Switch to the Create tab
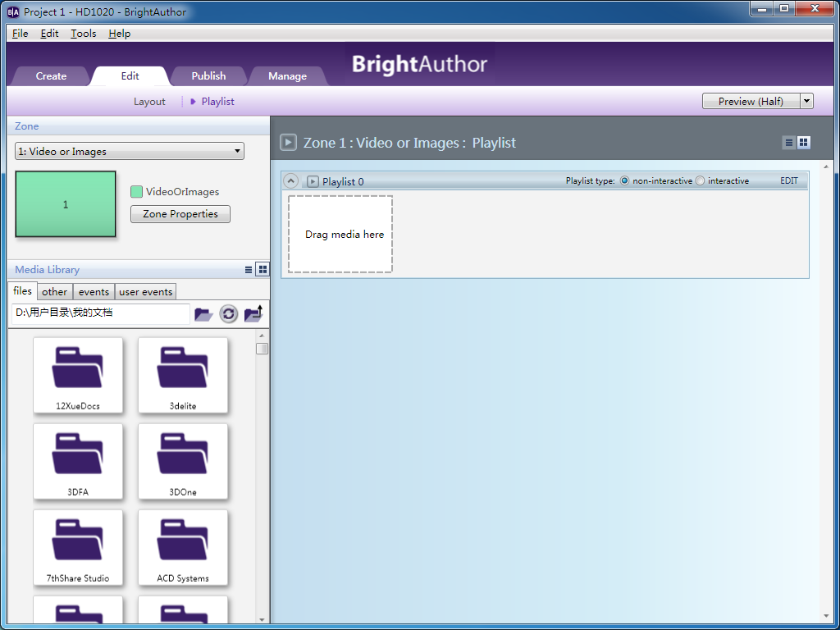The width and height of the screenshot is (840, 630). 51,76
